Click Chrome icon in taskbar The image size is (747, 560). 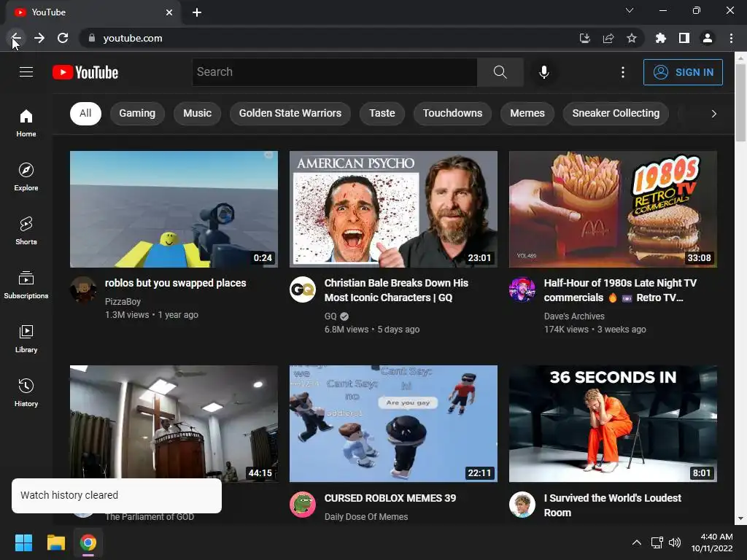[88, 542]
